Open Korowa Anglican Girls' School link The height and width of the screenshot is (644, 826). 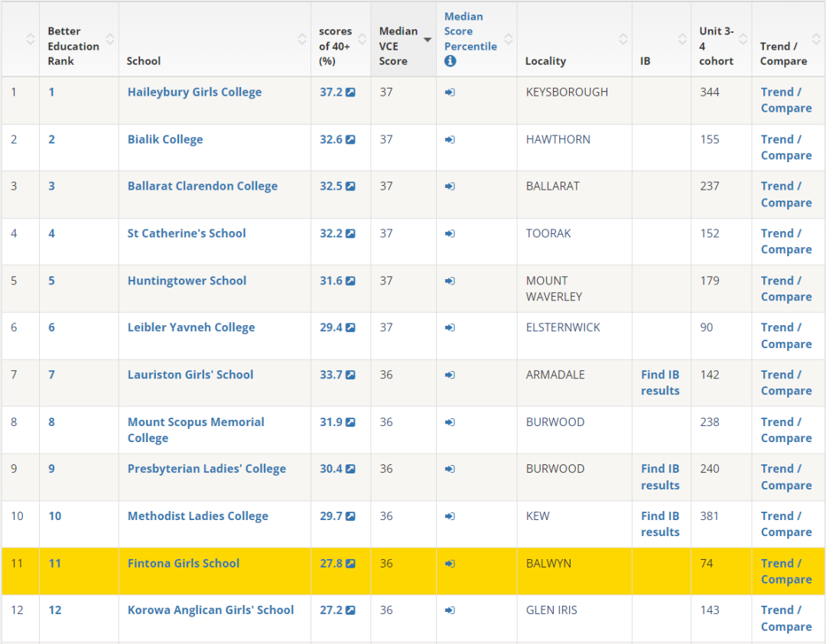pos(211,610)
